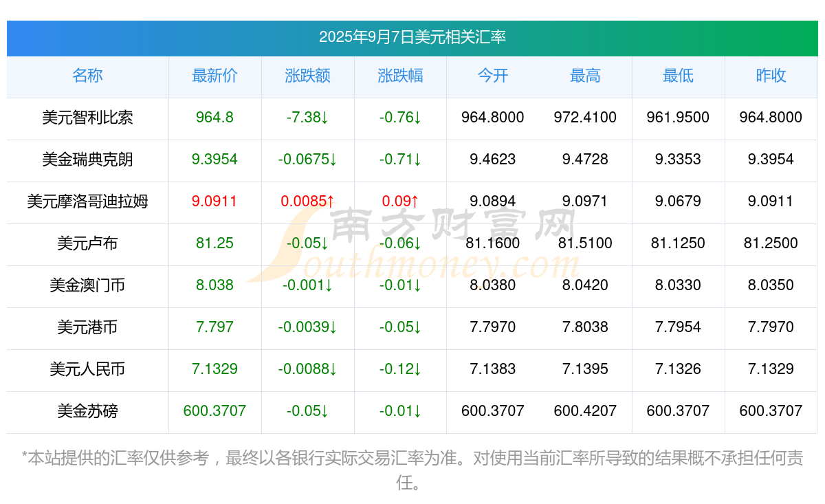Click latest price 81.25
The image size is (825, 504).
[x=214, y=243]
